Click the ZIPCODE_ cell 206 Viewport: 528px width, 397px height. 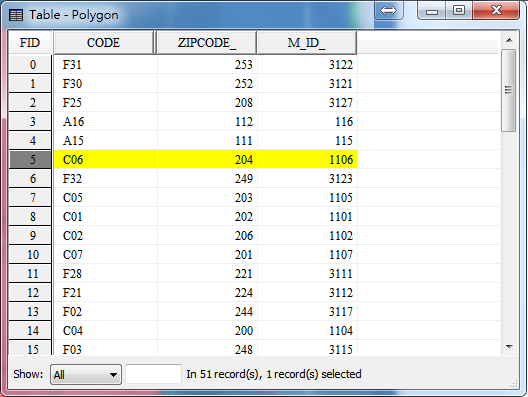[207, 235]
